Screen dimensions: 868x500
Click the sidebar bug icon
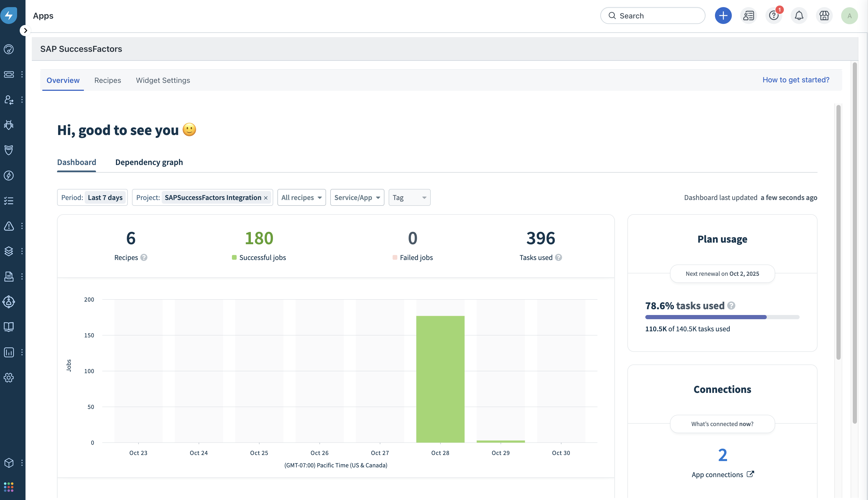pyautogui.click(x=9, y=125)
